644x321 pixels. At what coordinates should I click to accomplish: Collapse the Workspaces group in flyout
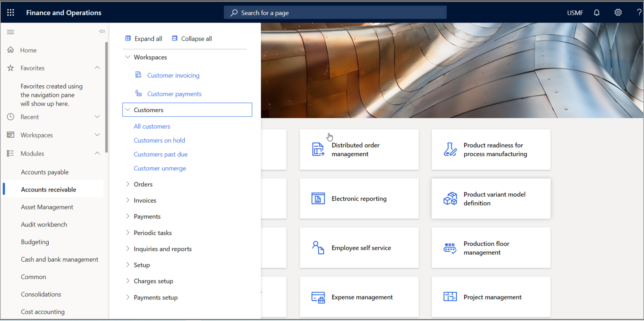click(x=128, y=57)
